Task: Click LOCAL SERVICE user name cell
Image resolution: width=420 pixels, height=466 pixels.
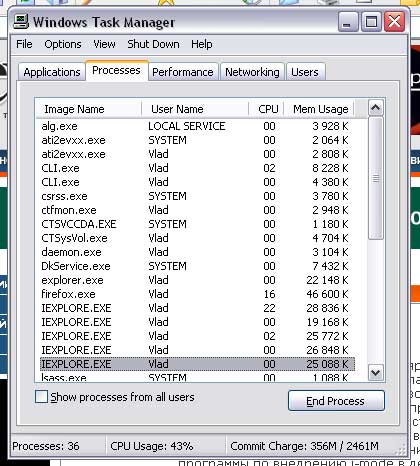Action: 187,126
